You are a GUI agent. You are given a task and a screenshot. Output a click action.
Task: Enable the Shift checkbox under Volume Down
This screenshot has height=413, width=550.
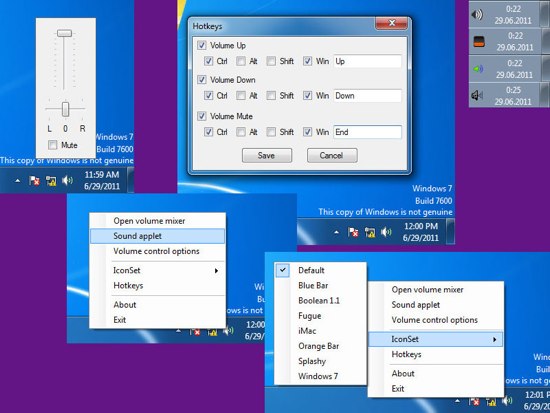tap(271, 95)
